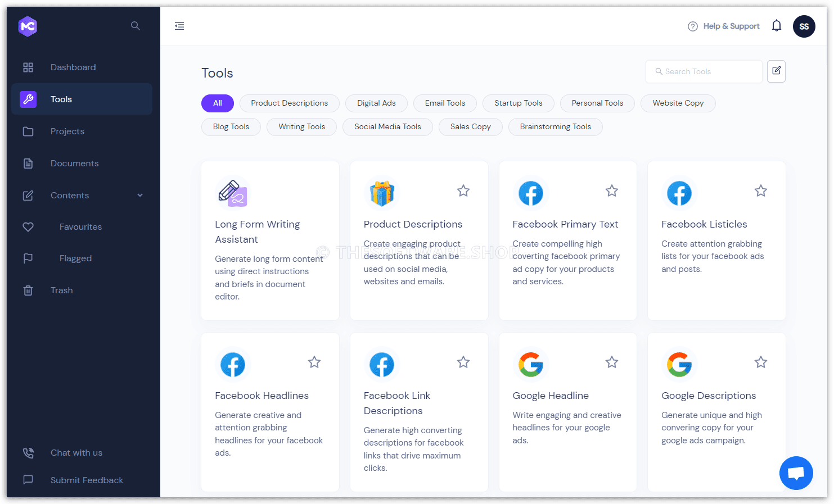Filter by Email Tools category

tap(445, 103)
